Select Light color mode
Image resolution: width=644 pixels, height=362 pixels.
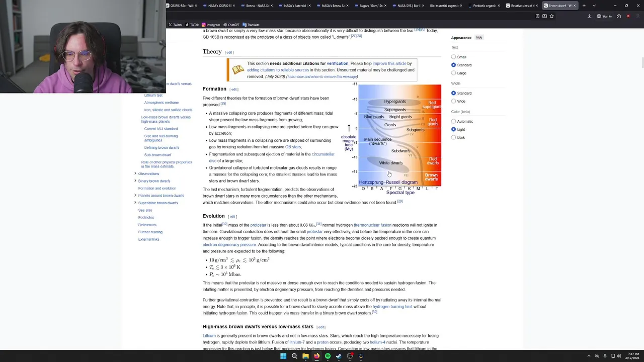453,129
